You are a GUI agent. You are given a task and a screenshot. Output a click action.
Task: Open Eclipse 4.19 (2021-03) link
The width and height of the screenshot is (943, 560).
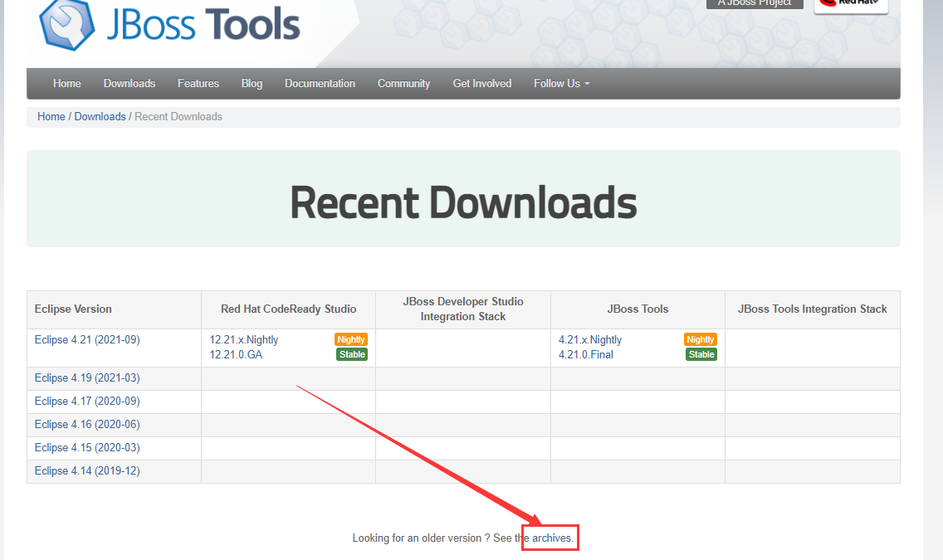pyautogui.click(x=87, y=378)
